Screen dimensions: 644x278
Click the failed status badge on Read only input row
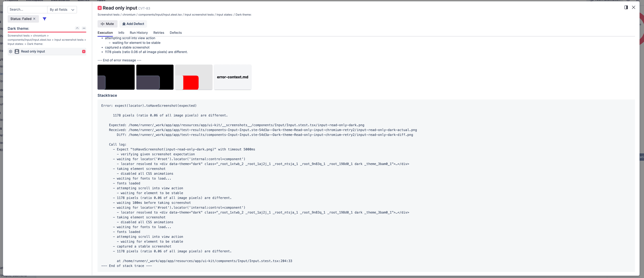[84, 51]
